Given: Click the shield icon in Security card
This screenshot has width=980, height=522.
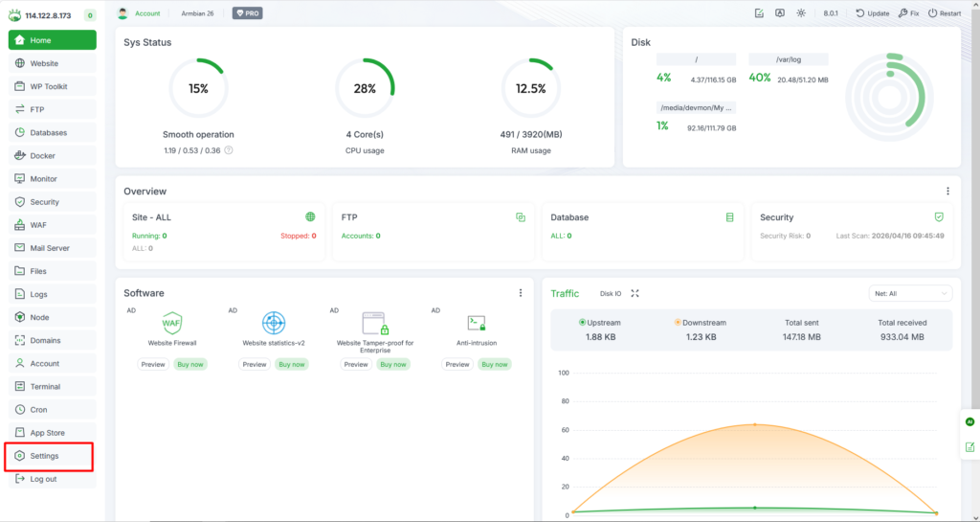Looking at the screenshot, I should coord(939,217).
